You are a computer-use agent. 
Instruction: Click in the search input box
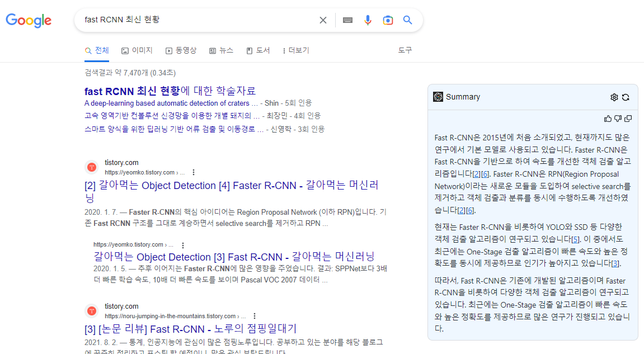(x=197, y=20)
